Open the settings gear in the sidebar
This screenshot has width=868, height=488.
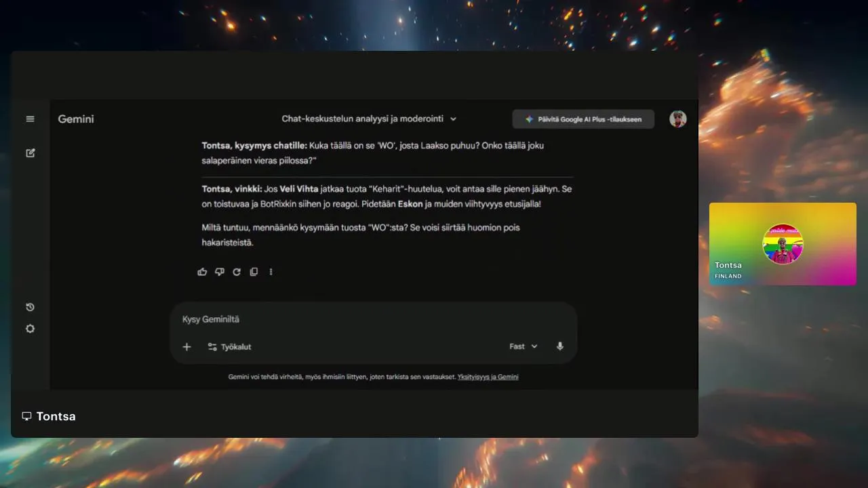coord(30,329)
